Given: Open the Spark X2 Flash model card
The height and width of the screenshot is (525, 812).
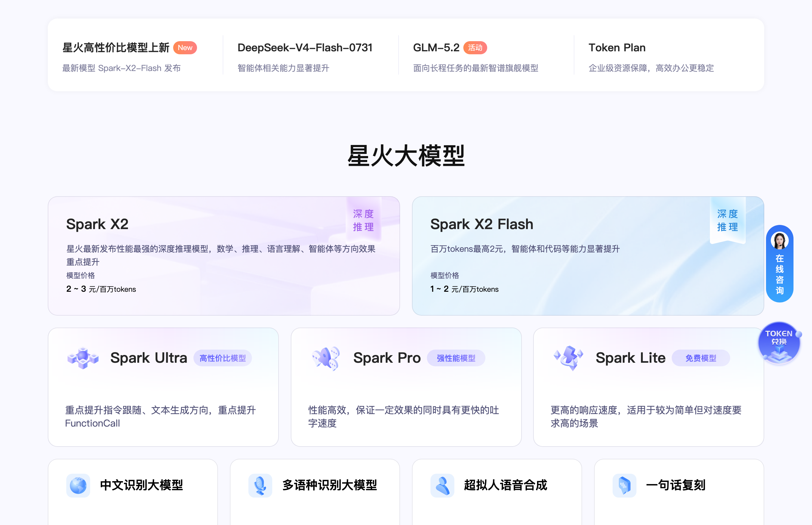Looking at the screenshot, I should (588, 256).
